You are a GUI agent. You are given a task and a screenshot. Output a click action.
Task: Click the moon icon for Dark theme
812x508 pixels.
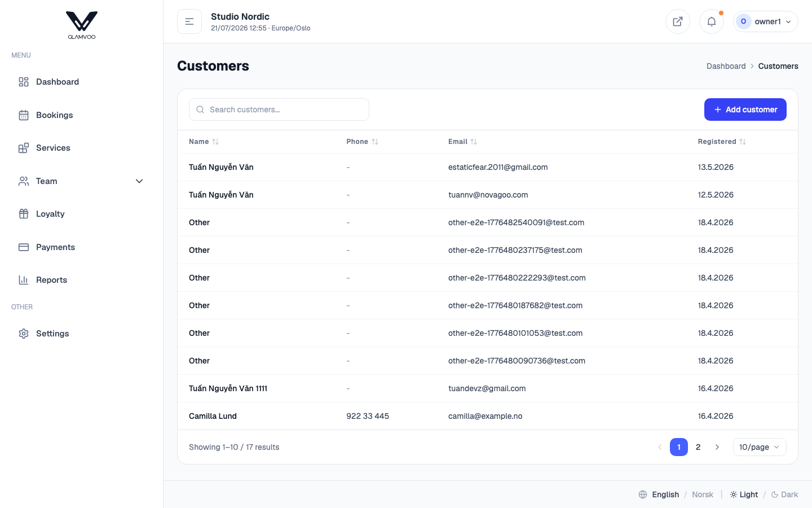pyautogui.click(x=775, y=494)
